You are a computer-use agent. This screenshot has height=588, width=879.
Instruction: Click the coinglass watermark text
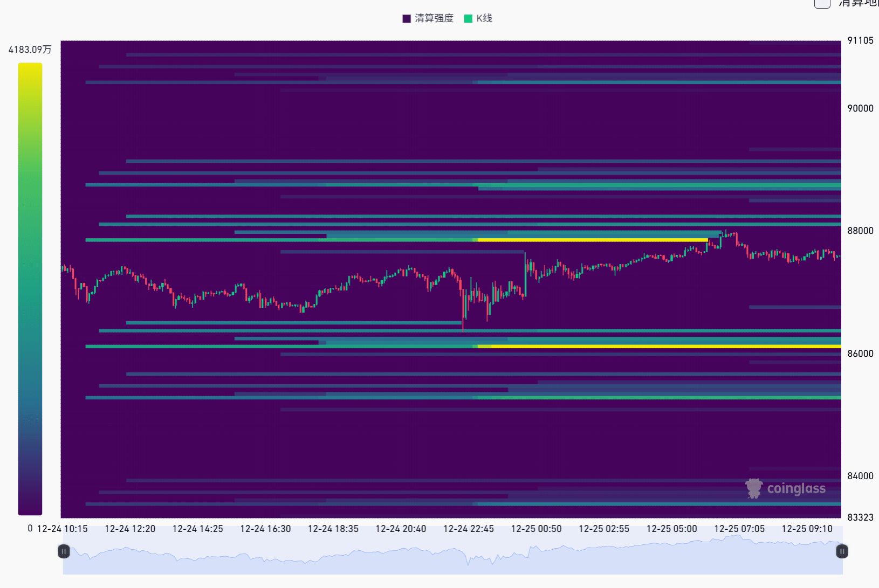click(x=796, y=488)
